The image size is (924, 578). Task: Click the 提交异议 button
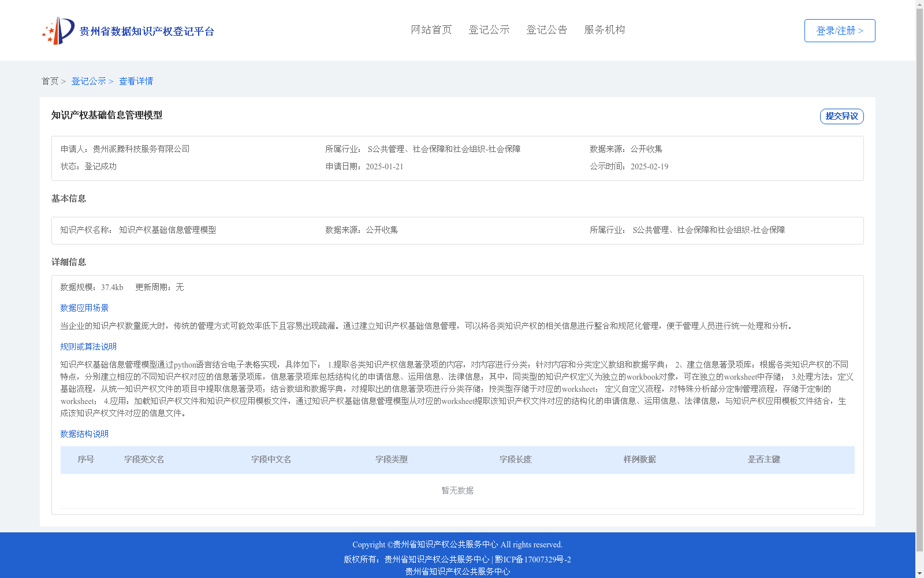click(x=842, y=116)
